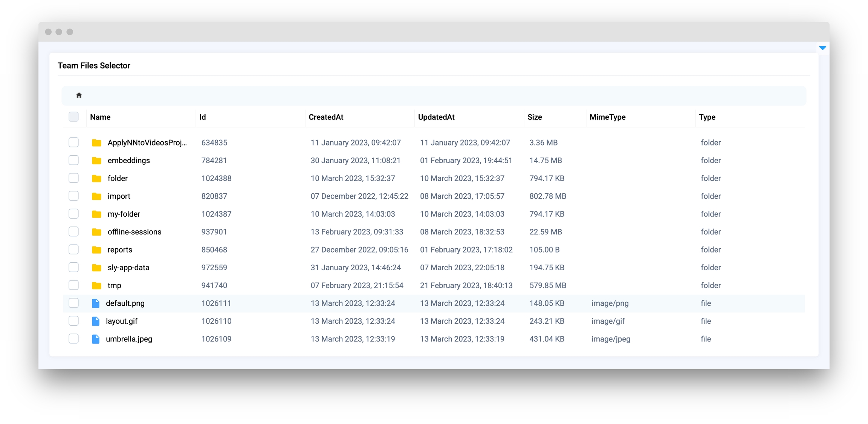This screenshot has width=868, height=424.
Task: Click the layout.gif file icon
Action: pos(96,321)
